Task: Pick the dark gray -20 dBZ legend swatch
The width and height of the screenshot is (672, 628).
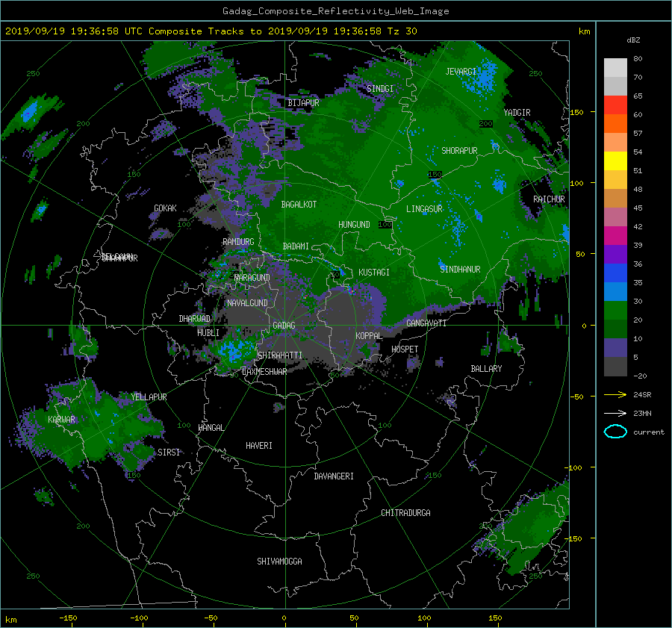Action: pyautogui.click(x=615, y=367)
